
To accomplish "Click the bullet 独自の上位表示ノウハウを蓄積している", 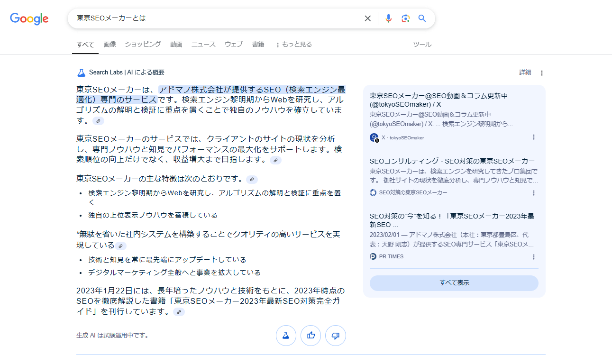I will pos(153,215).
